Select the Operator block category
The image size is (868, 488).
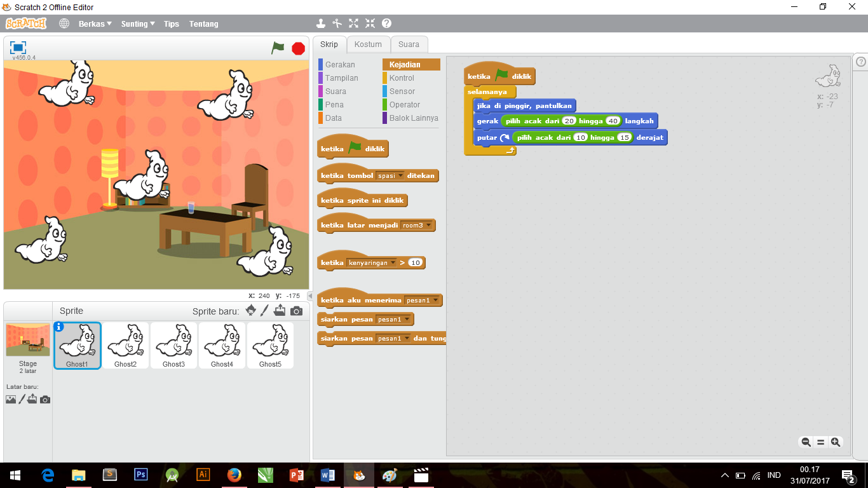point(404,104)
